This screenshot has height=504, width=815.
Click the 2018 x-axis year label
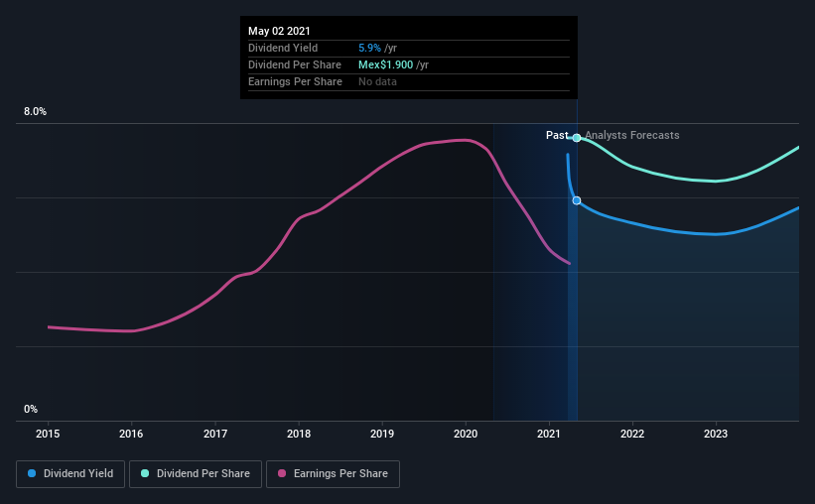click(x=299, y=434)
